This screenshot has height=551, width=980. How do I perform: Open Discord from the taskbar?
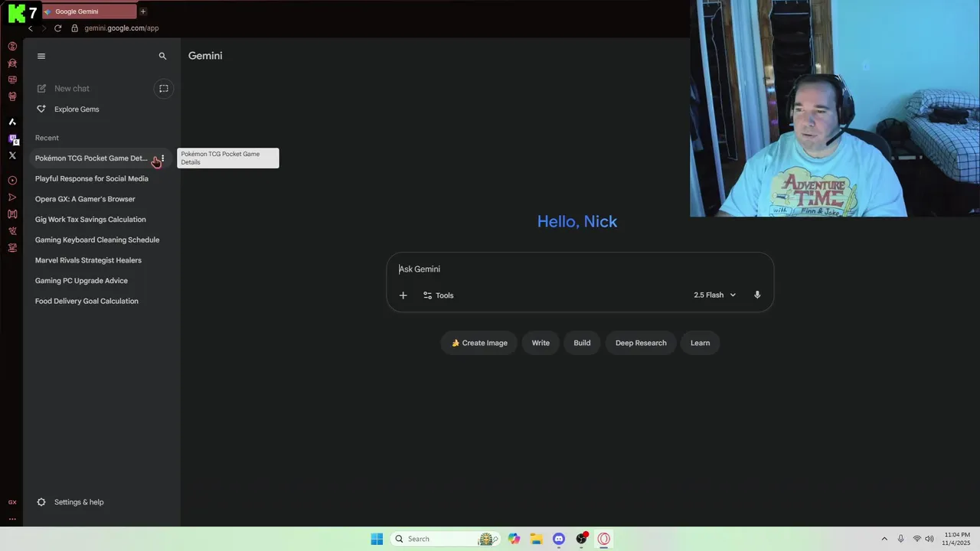[559, 539]
